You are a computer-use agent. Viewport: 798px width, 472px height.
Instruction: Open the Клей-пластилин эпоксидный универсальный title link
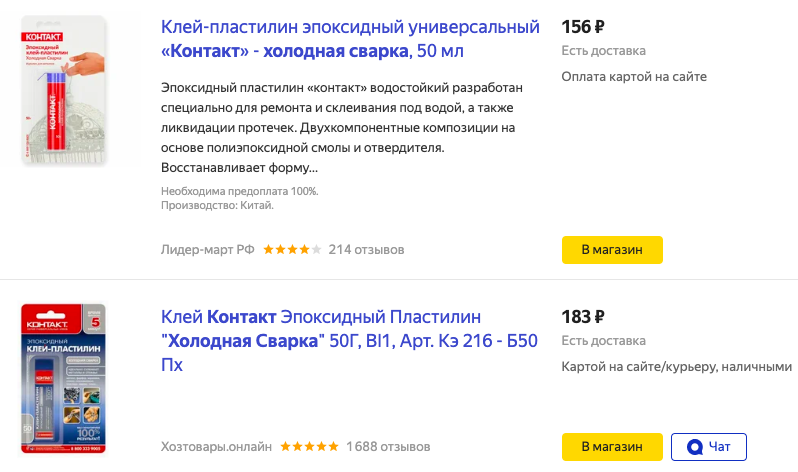point(349,38)
